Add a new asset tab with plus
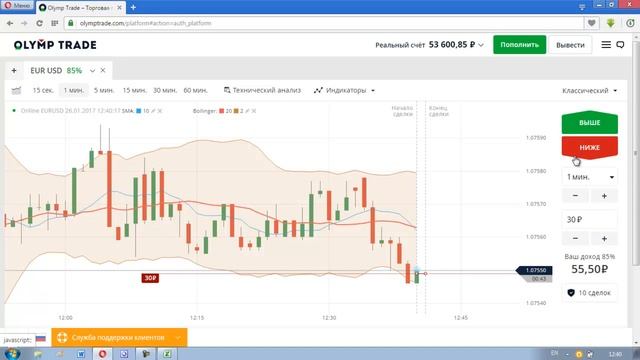 14,71
